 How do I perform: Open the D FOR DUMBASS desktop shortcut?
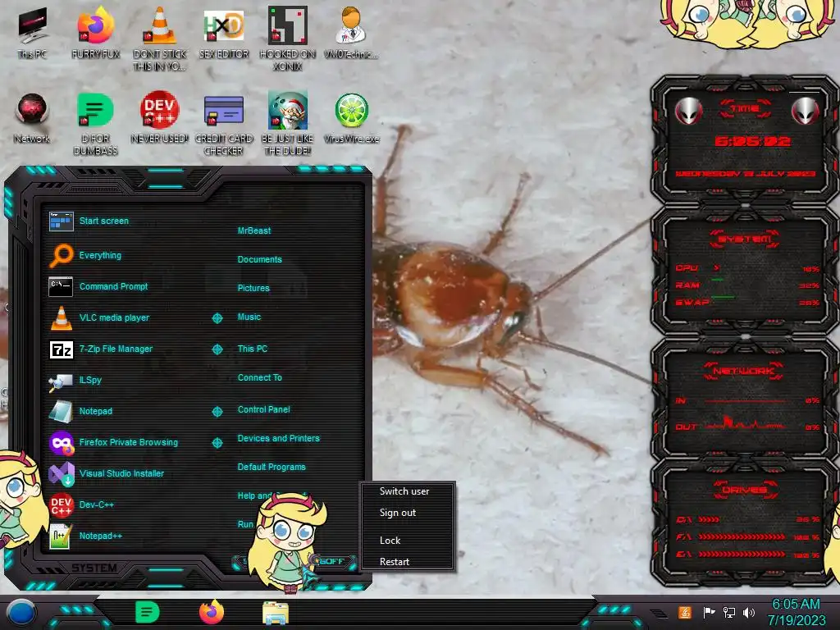click(95, 124)
